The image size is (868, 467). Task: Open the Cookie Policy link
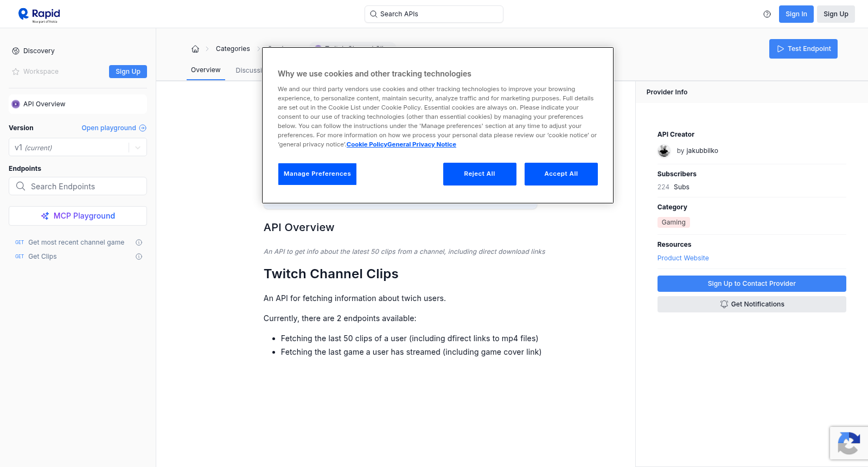click(x=367, y=144)
